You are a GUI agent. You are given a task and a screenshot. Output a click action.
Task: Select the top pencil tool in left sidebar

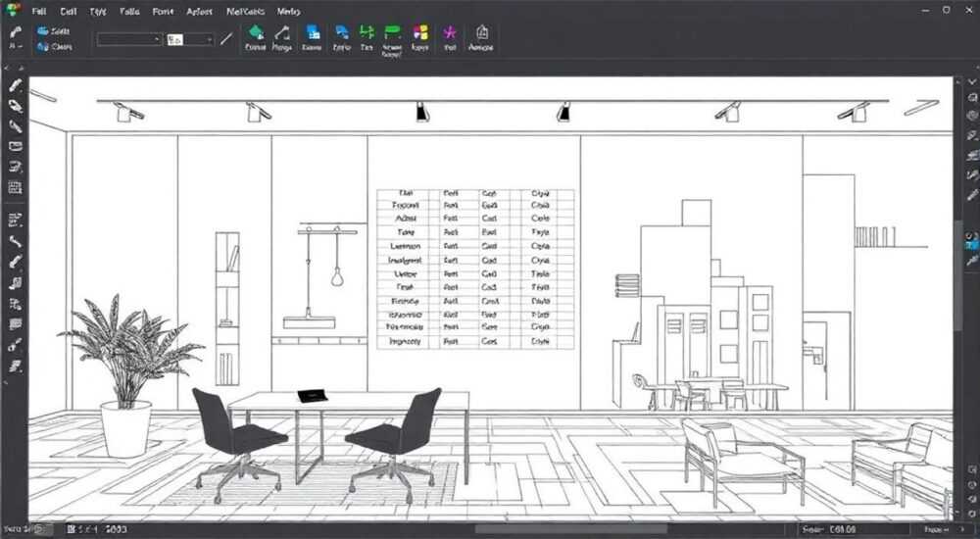point(15,86)
